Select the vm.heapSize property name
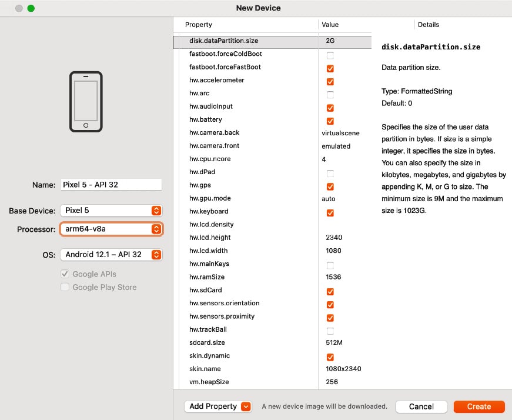 point(209,382)
